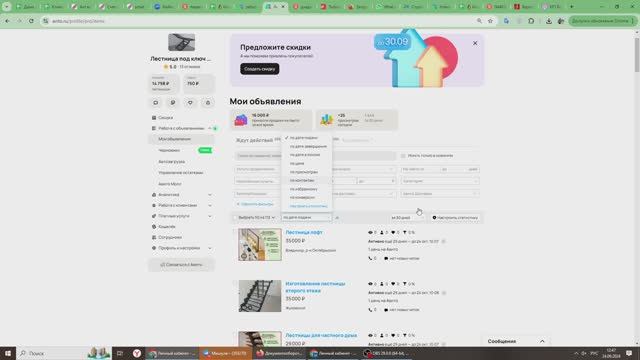Viewport: 640px width, 360px height.
Task: Click the chat icon for Лестница лофт
Action: 386,258
